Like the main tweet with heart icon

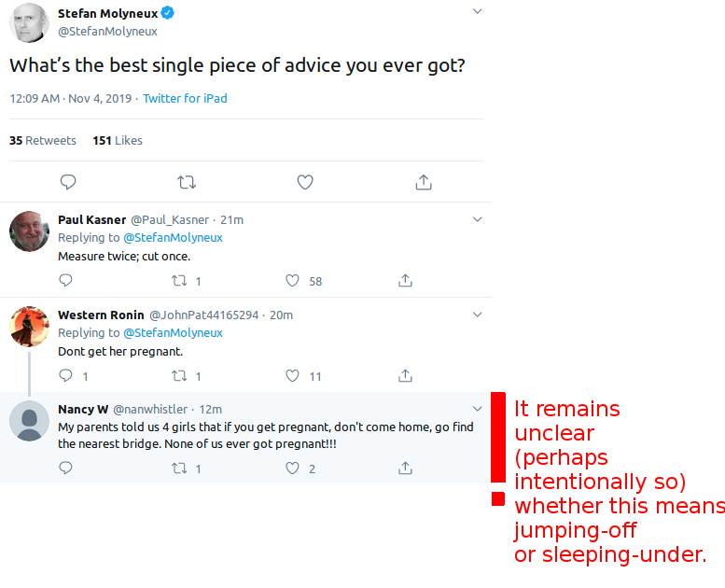tap(305, 182)
